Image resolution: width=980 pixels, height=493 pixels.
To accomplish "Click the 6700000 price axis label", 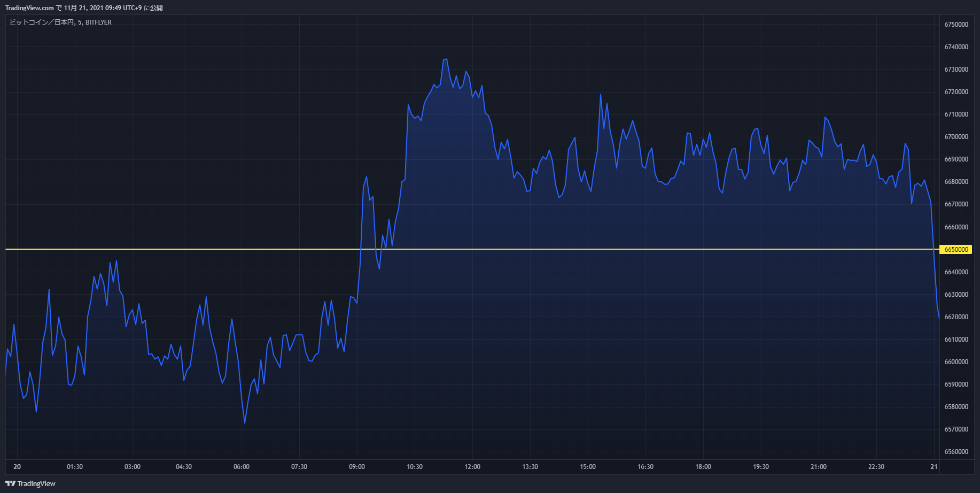I will click(x=956, y=137).
